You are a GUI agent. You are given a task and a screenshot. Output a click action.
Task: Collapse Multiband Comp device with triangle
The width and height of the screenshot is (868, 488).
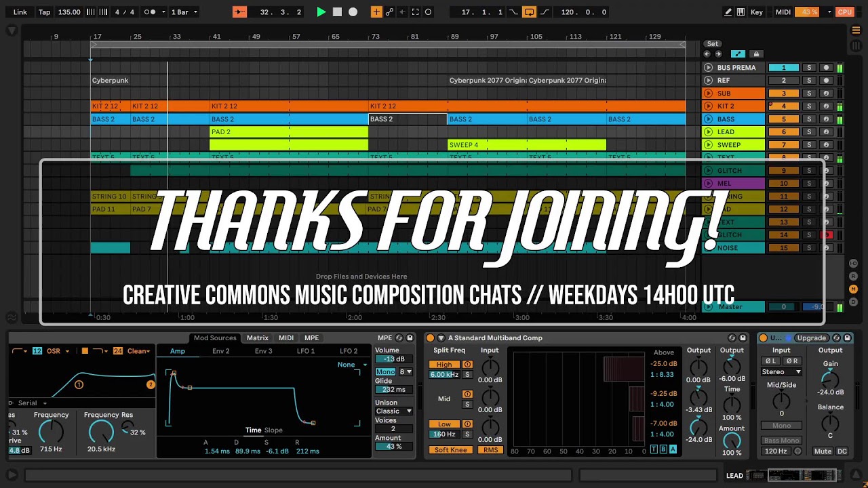[441, 338]
